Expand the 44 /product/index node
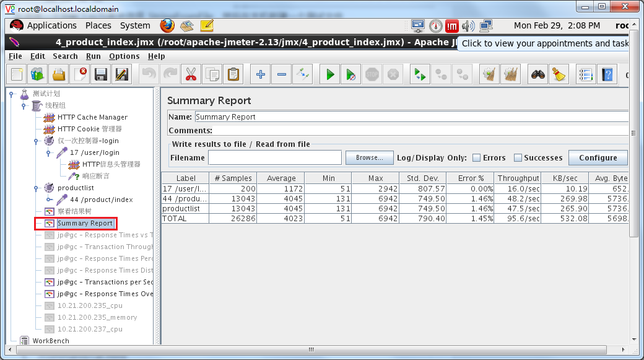This screenshot has height=360, width=644. (x=49, y=200)
